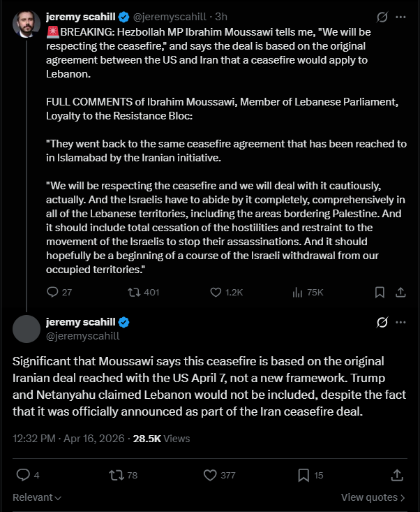This screenshot has width=420, height=512.
Task: Reply to the tweet with 4 replies
Action: tap(23, 475)
